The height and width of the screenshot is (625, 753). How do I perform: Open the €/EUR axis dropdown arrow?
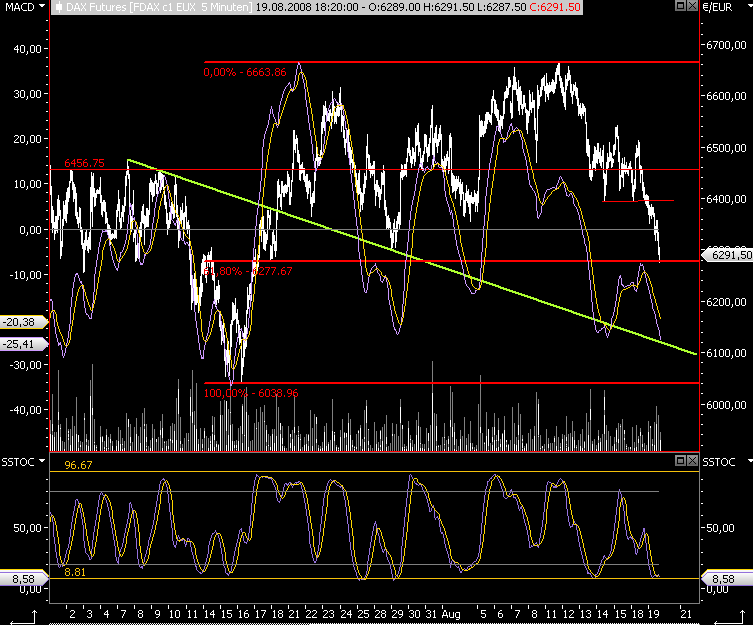(x=750, y=6)
